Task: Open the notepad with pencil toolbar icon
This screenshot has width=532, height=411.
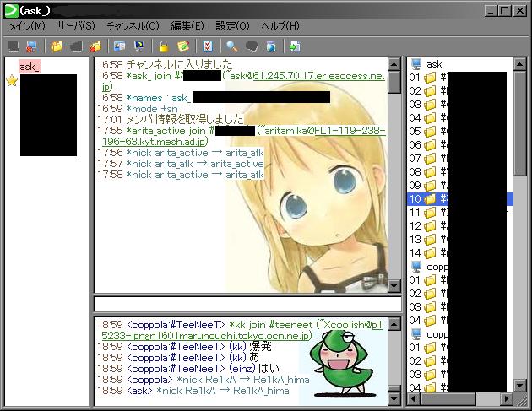Action: click(183, 46)
